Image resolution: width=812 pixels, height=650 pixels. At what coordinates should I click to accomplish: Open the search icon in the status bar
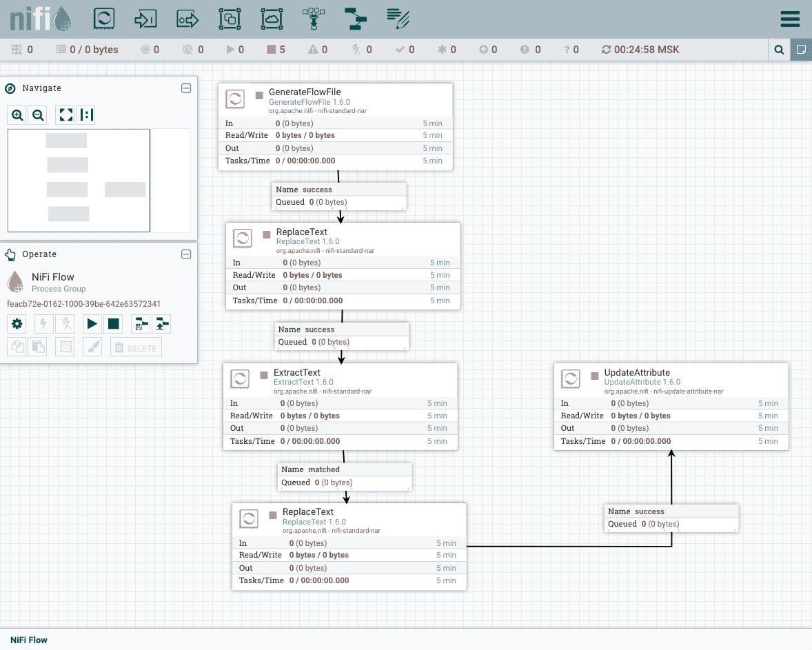point(779,50)
